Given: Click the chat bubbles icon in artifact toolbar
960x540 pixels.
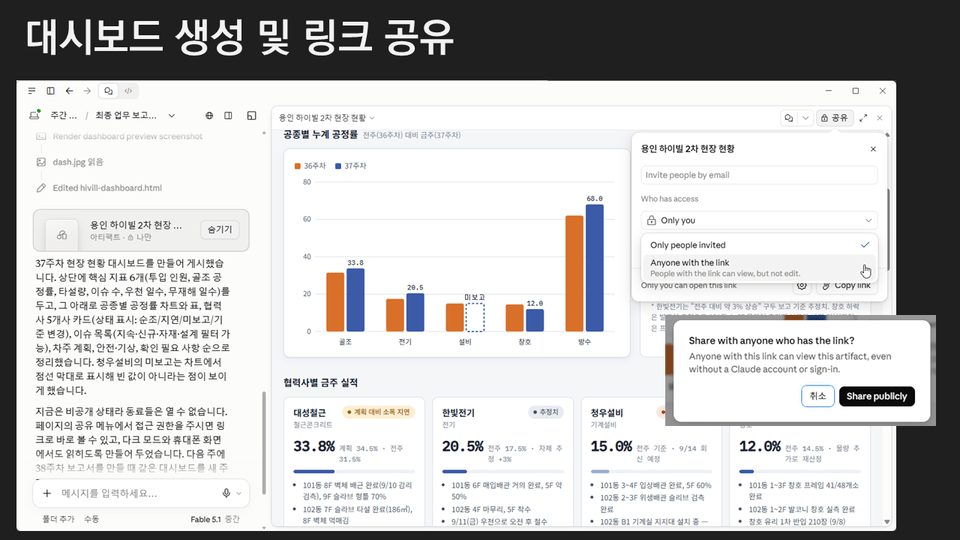Looking at the screenshot, I should (x=789, y=118).
